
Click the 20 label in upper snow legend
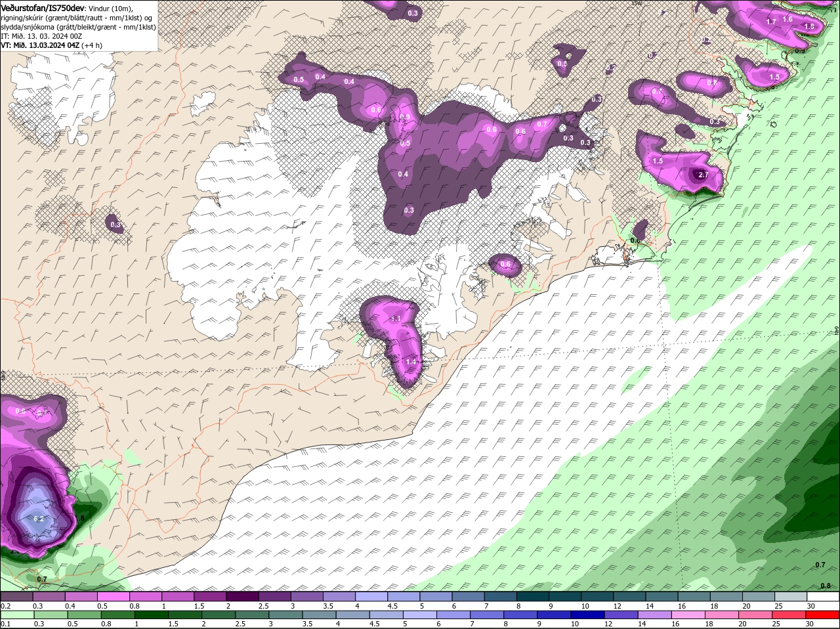click(x=746, y=605)
